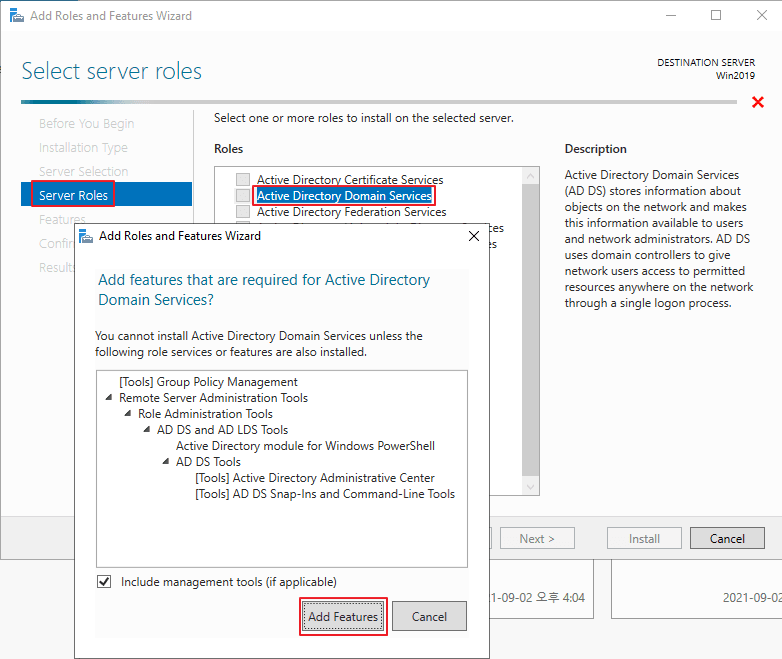Cancel the Add features dialog
This screenshot has height=659, width=782.
[x=429, y=617]
